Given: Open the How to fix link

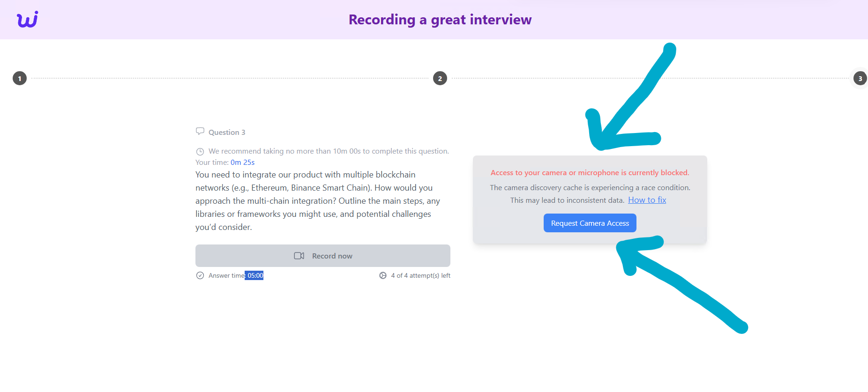Looking at the screenshot, I should tap(647, 200).
